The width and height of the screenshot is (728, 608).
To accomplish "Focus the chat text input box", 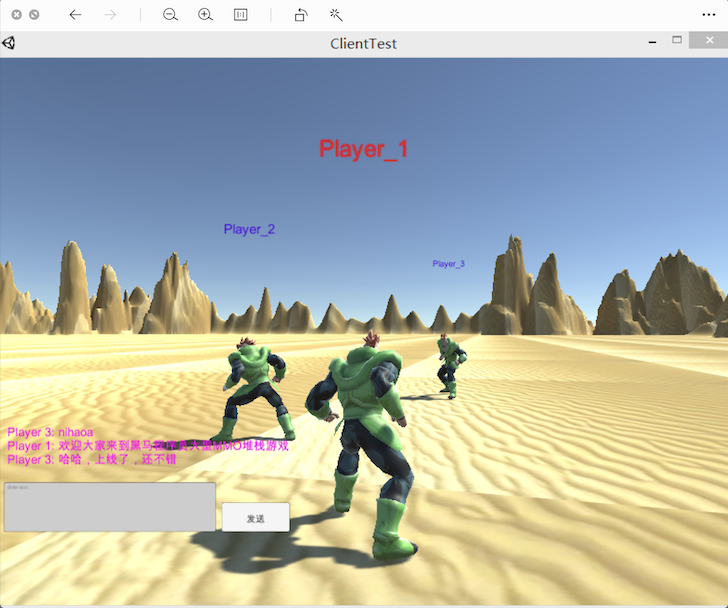I will click(110, 507).
